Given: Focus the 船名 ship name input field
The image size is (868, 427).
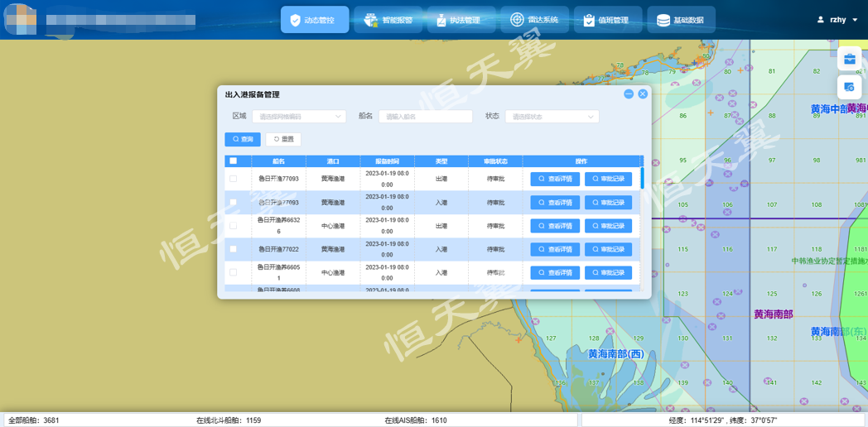Looking at the screenshot, I should [426, 117].
